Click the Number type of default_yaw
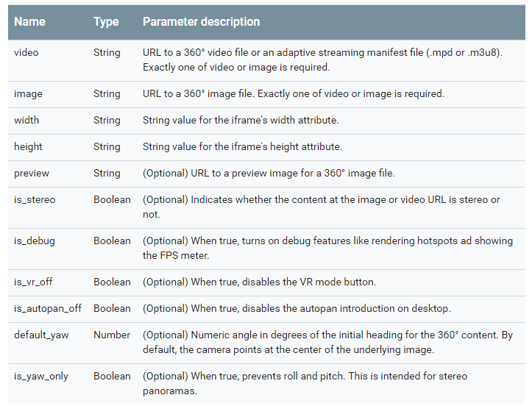 [112, 335]
